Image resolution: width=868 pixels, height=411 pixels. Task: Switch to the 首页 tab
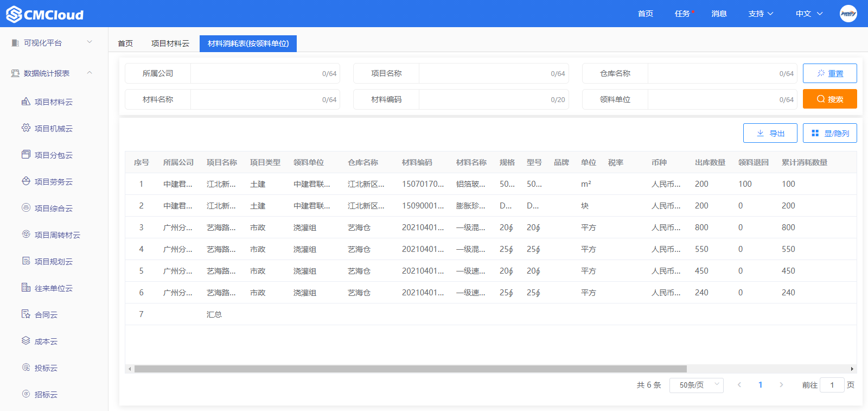pos(125,43)
